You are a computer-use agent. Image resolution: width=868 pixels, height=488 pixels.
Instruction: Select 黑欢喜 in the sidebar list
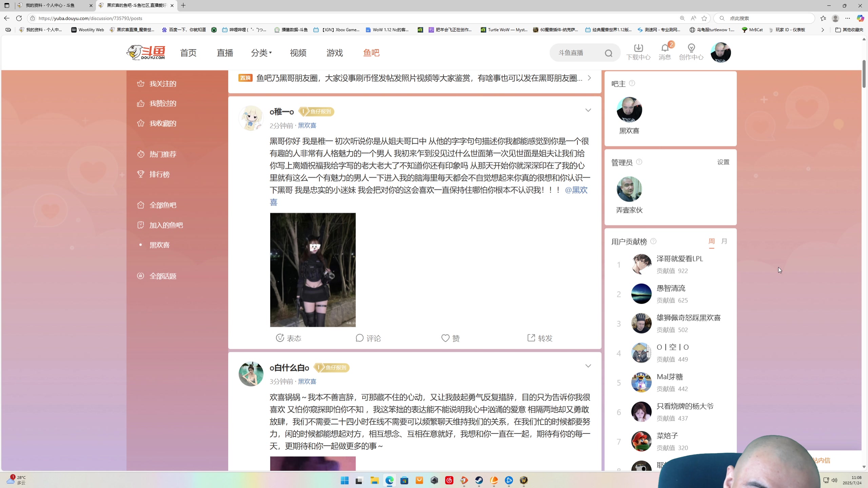coord(159,245)
